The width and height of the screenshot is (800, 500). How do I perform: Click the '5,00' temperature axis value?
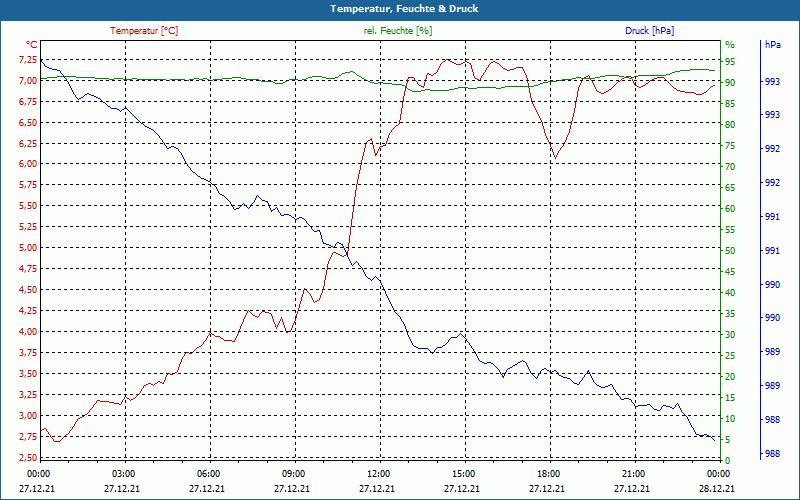(x=28, y=248)
